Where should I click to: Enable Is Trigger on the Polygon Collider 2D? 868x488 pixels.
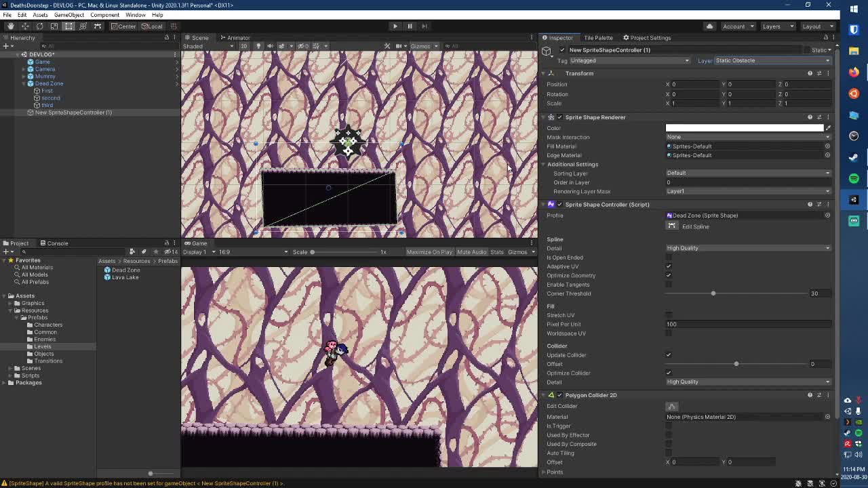669,426
